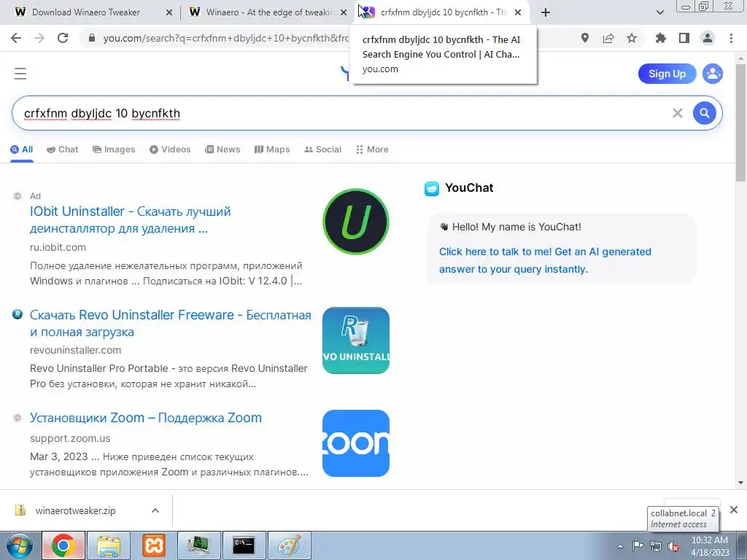This screenshot has width=747, height=560.
Task: Click here to talk to YouChat link
Action: pos(545,260)
